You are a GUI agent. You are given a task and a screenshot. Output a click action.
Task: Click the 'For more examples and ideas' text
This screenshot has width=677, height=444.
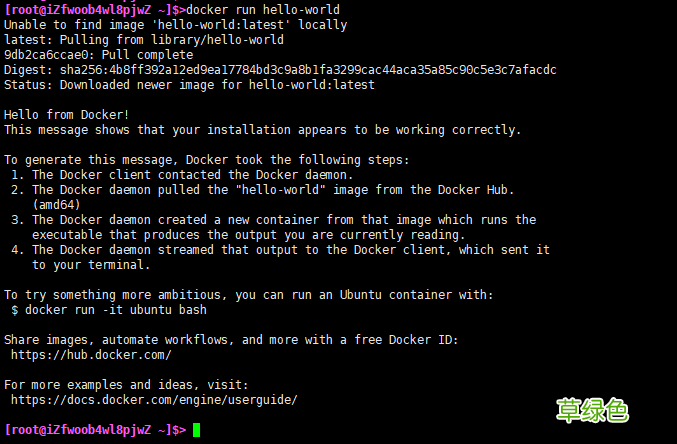click(x=126, y=385)
